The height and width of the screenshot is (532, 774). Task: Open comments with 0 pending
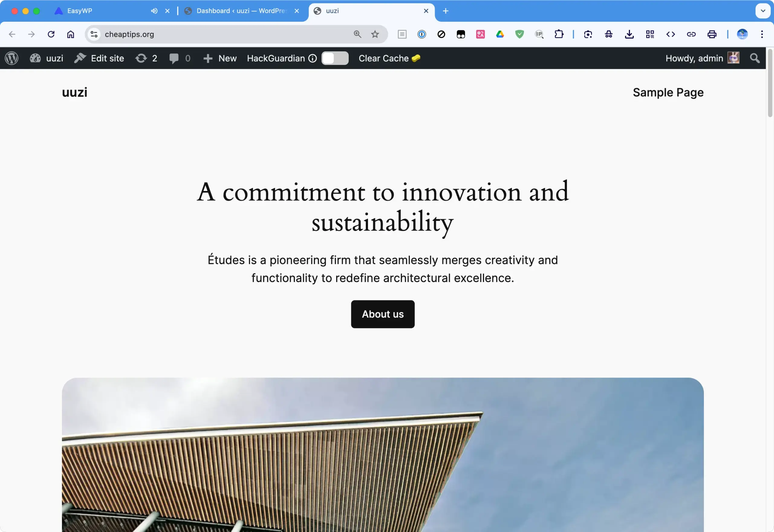[180, 58]
